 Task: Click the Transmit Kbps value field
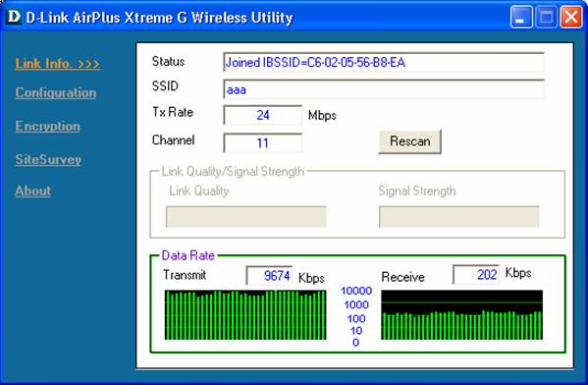269,275
